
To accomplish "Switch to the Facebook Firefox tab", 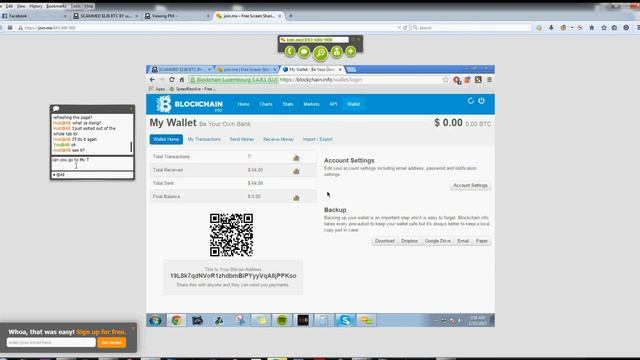I will coord(34,16).
